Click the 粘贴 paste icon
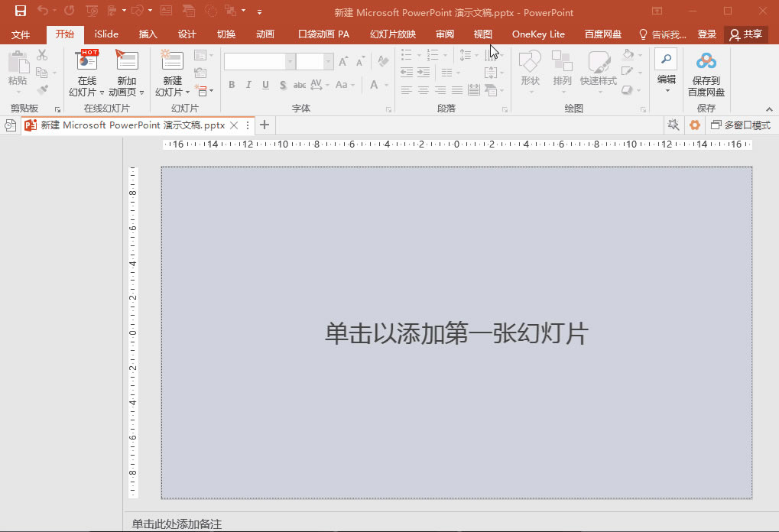Viewport: 779px width, 532px height. 18,63
